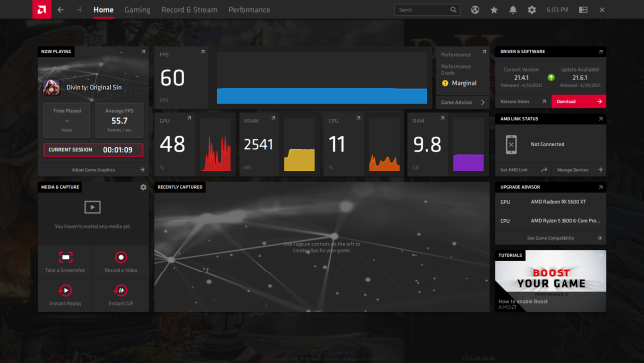The width and height of the screenshot is (644, 363).
Task: Click the AMD Ryzen 5 3600 CPU entry
Action: 565,221
